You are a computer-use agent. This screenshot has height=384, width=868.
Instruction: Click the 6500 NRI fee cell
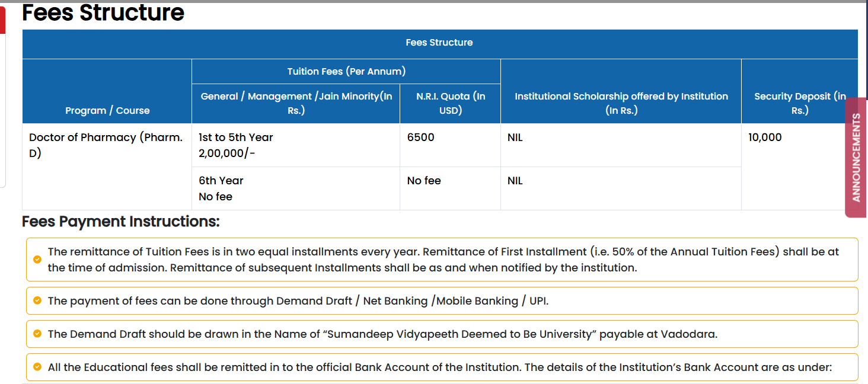point(421,137)
